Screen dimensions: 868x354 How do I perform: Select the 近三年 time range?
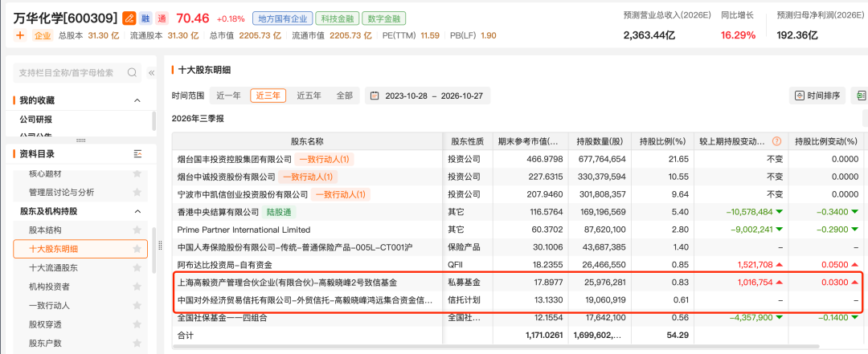[x=268, y=96]
